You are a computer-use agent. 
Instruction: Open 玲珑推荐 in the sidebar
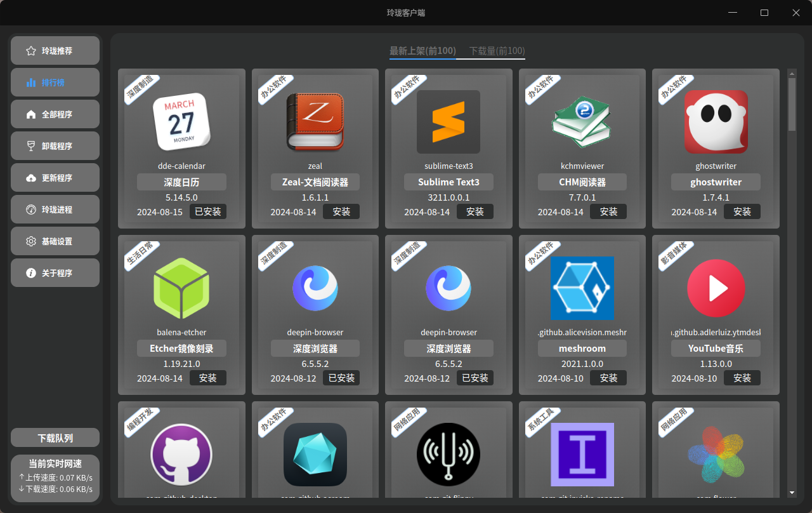pyautogui.click(x=55, y=51)
